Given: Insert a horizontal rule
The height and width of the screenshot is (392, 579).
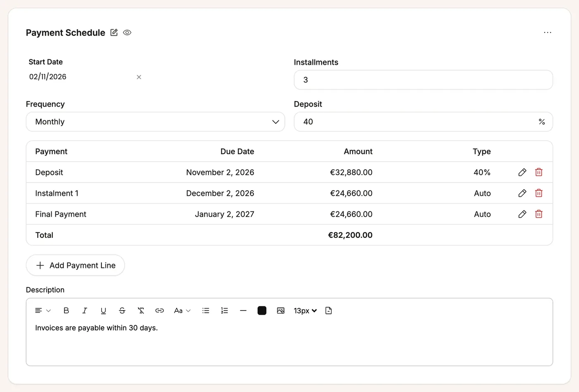Looking at the screenshot, I should [x=243, y=311].
